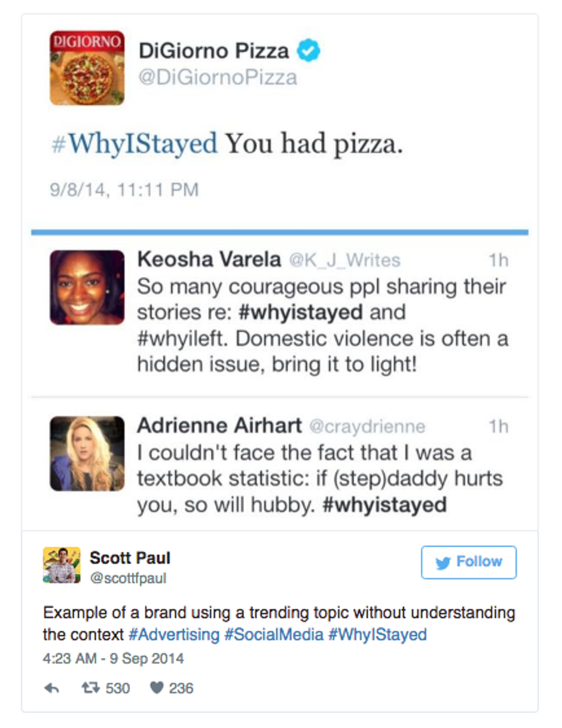The height and width of the screenshot is (728, 562).
Task: Click the Scott Paul display name
Action: (130, 558)
